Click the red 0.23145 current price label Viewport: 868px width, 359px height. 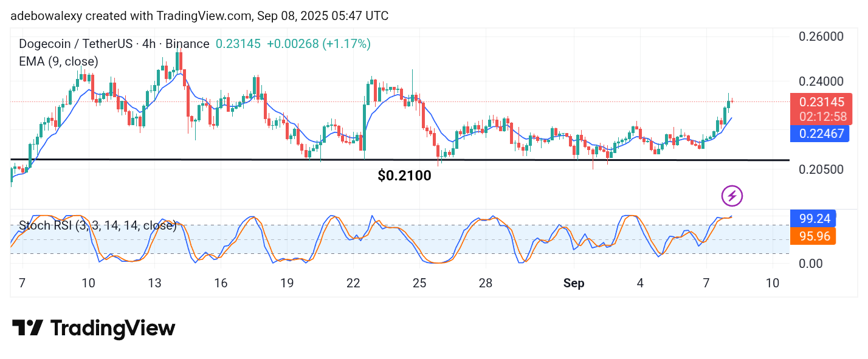821,102
